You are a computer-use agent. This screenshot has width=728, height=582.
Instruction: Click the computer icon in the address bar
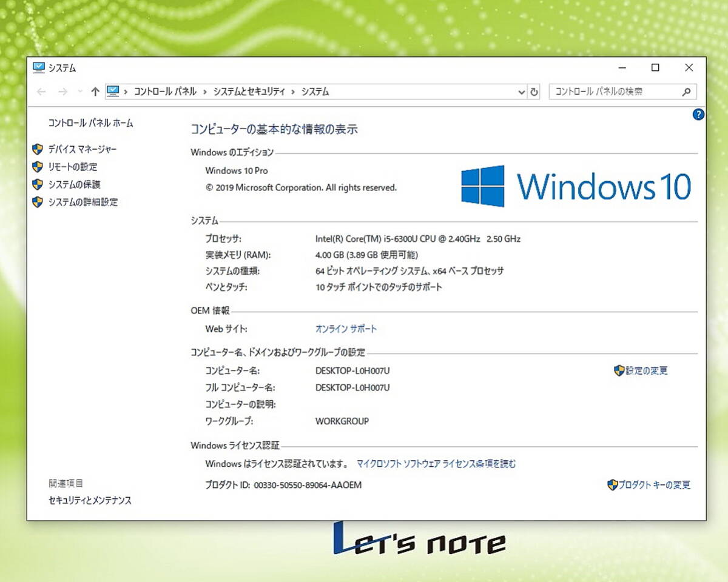pyautogui.click(x=113, y=92)
